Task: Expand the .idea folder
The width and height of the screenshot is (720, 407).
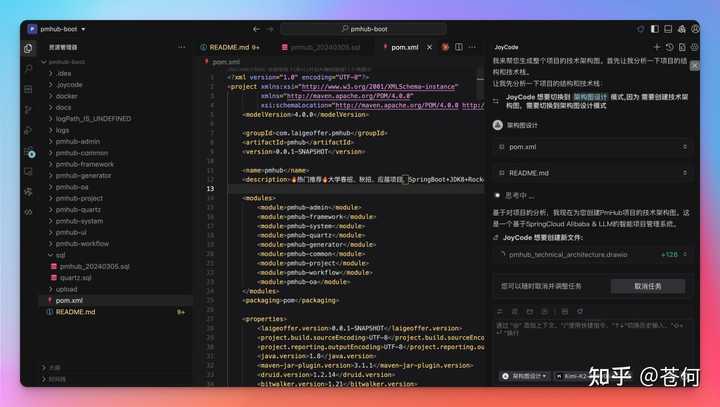Action: (51, 73)
